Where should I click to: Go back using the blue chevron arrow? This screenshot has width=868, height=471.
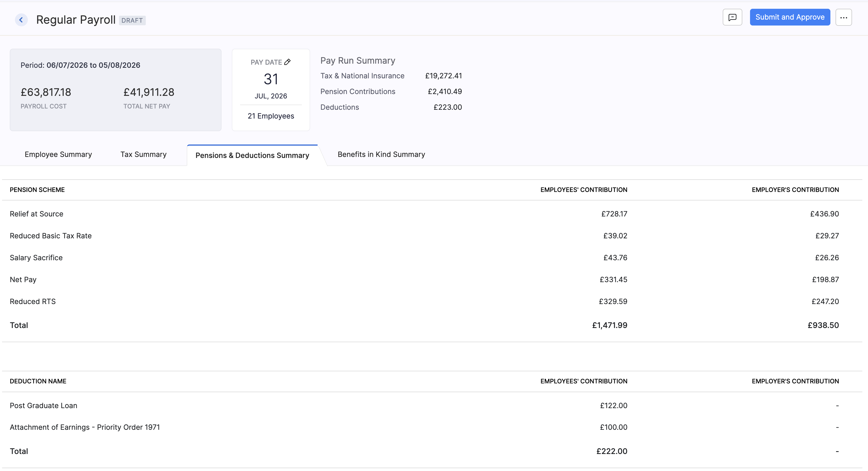(x=21, y=20)
